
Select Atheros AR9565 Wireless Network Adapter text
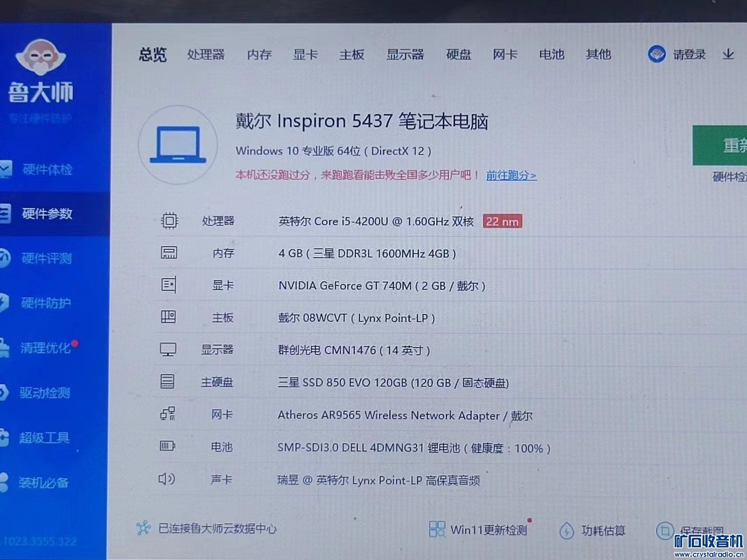tap(405, 415)
